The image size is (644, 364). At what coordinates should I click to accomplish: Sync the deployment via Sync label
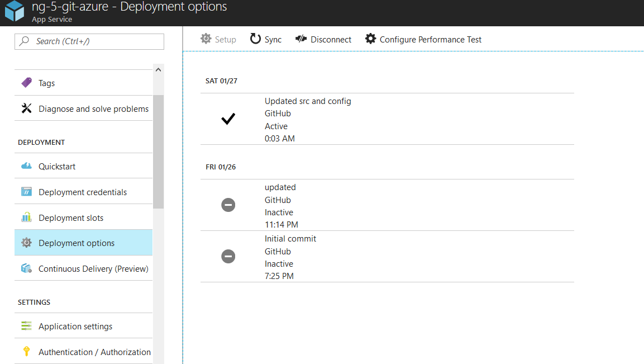(x=273, y=40)
